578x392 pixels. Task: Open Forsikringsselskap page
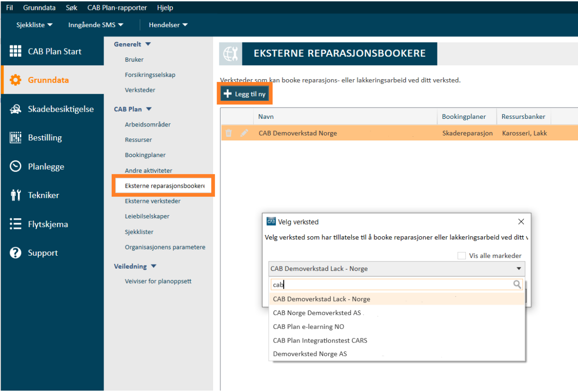[x=150, y=75]
